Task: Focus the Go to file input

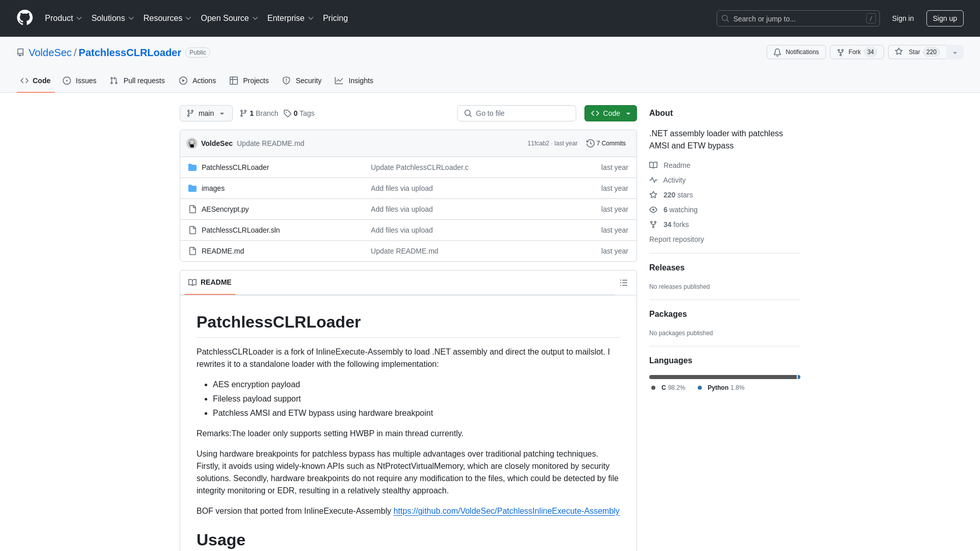Action: click(x=517, y=113)
